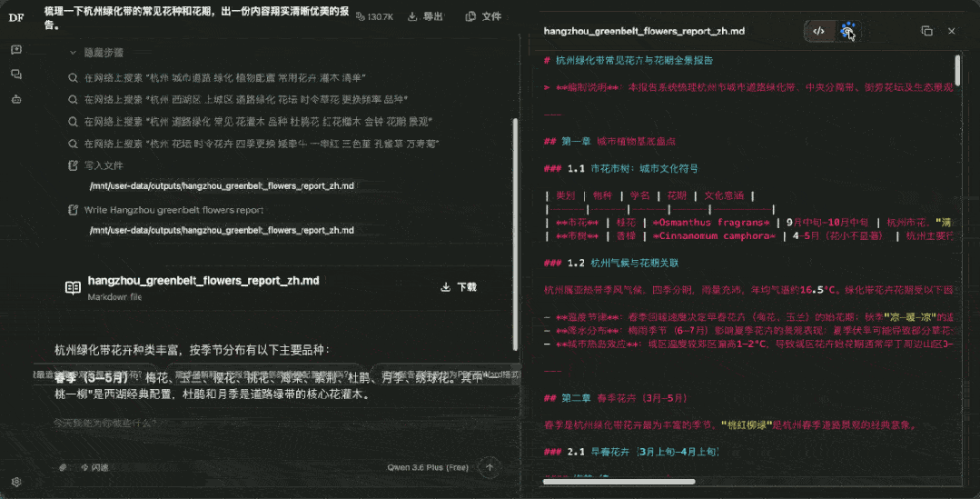The height and width of the screenshot is (499, 980).
Task: Click the line 第二章 春季花卉
Action: coord(616,398)
